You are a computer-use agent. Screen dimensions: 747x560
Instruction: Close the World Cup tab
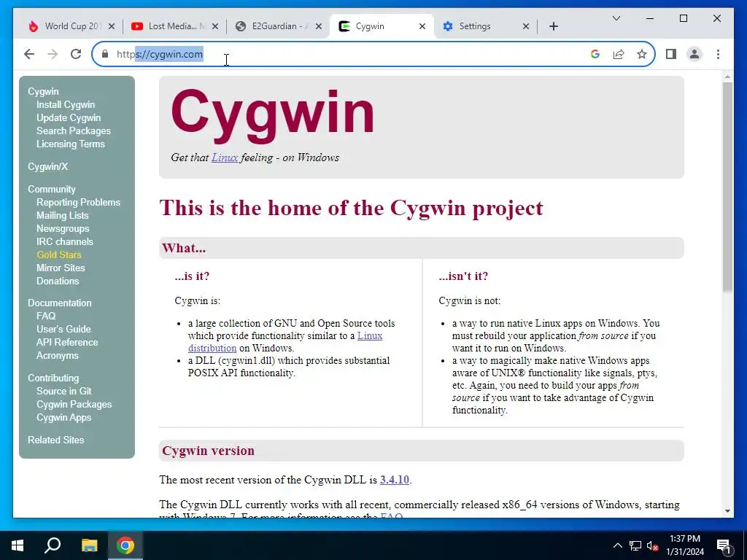[x=112, y=27]
